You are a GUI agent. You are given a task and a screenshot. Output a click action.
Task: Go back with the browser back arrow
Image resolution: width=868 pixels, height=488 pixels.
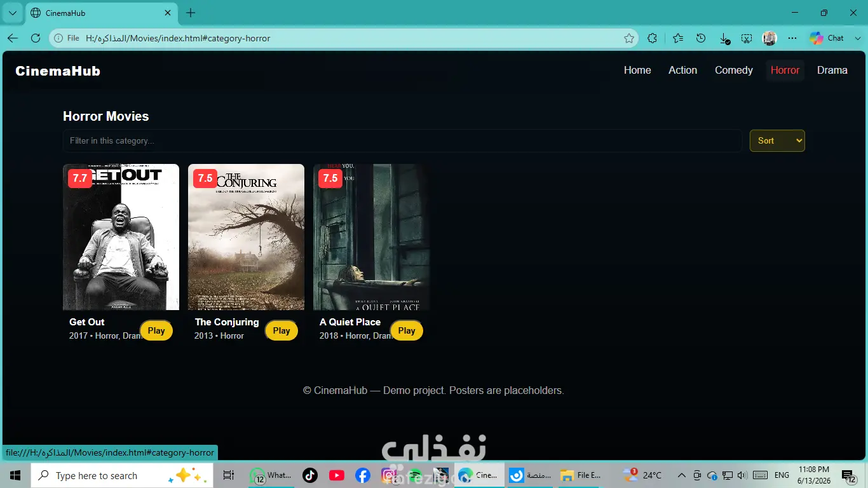click(13, 38)
